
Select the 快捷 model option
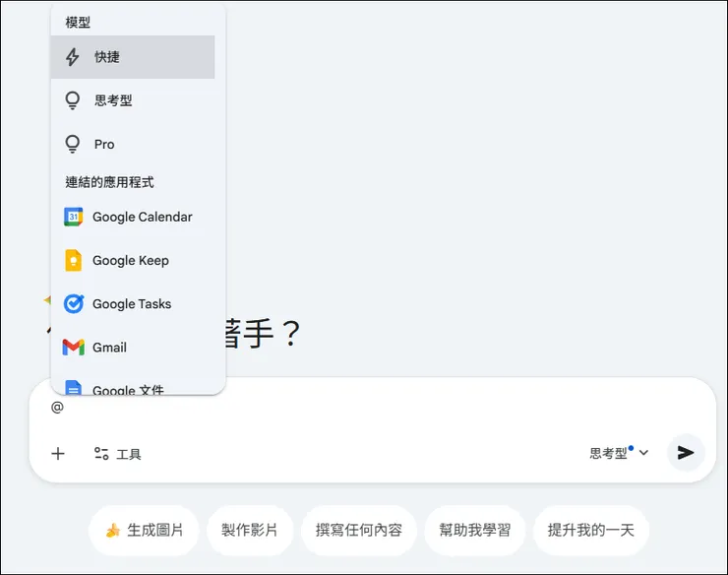point(133,57)
